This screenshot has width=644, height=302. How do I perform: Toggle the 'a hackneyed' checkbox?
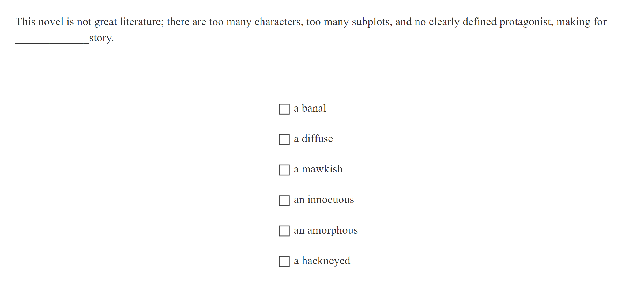tap(284, 262)
